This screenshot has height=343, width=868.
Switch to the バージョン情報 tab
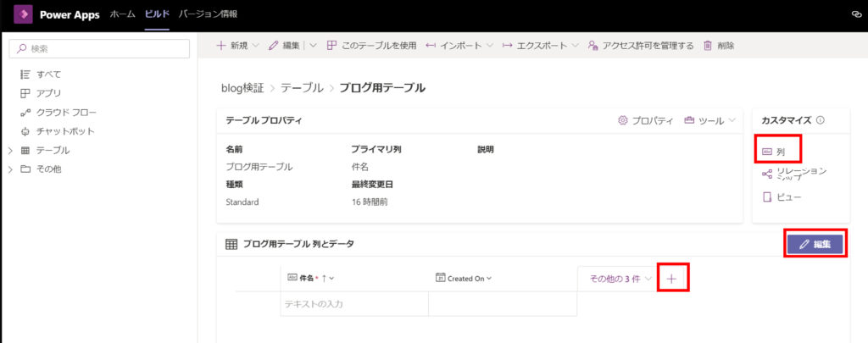point(209,14)
